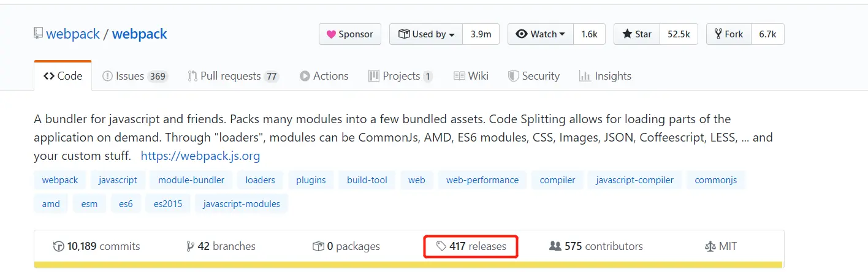The image size is (868, 272).
Task: View the Insights graph tab
Action: [605, 76]
